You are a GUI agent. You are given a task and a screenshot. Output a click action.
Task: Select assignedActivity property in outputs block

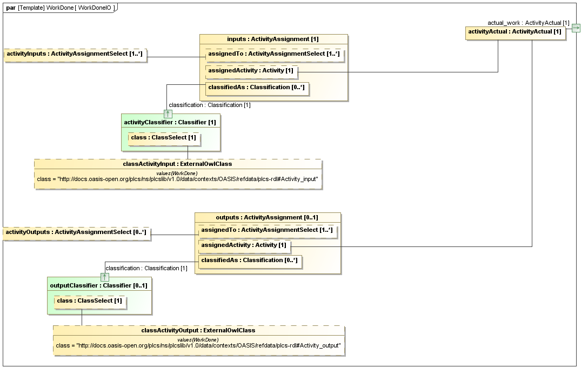244,245
